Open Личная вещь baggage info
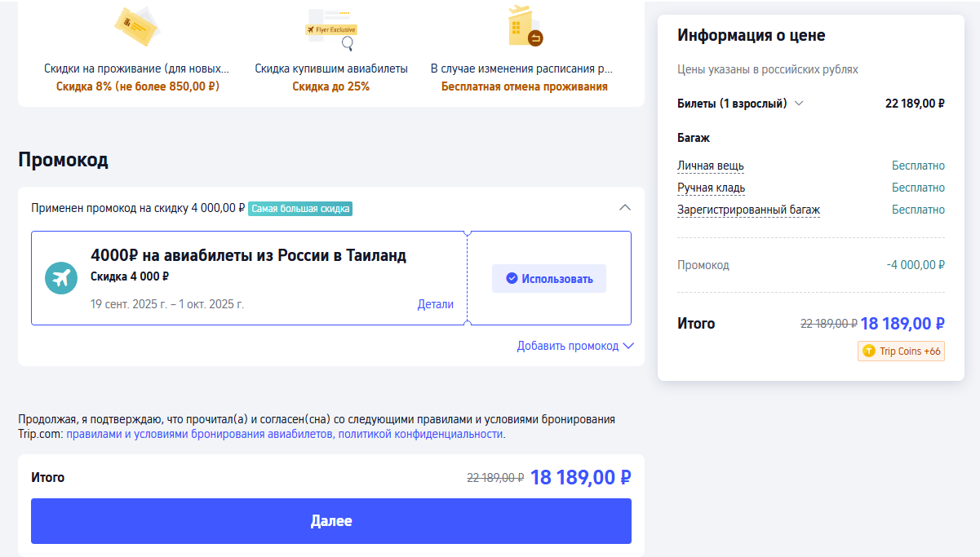 click(x=710, y=166)
